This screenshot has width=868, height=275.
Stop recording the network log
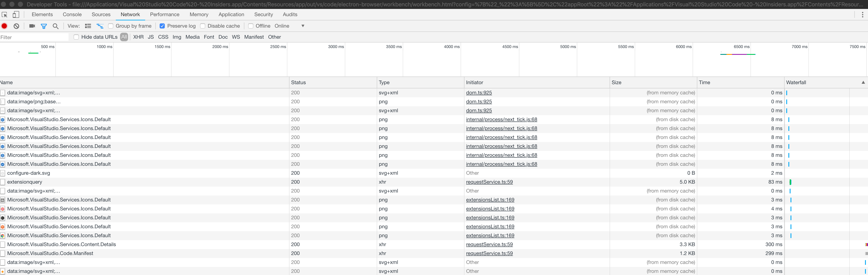4,26
